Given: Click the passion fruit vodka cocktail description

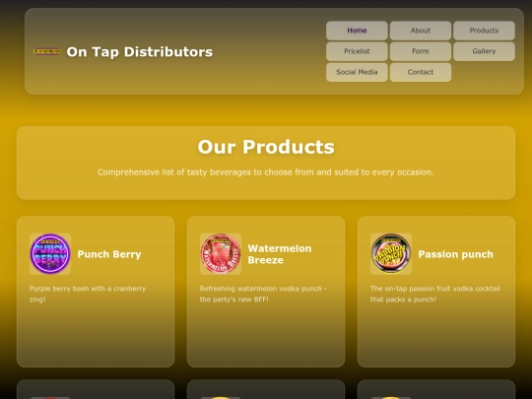Looking at the screenshot, I should (x=435, y=294).
